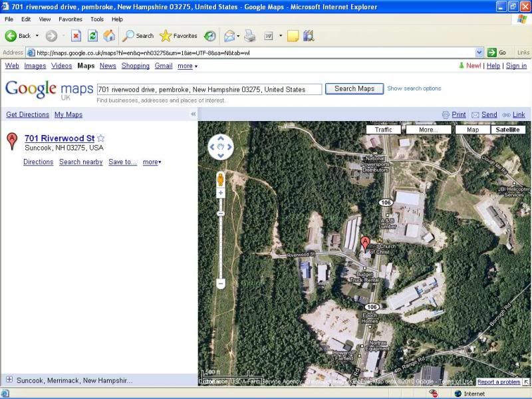The height and width of the screenshot is (399, 532).
Task: Open the Videos link
Action: pyautogui.click(x=61, y=66)
